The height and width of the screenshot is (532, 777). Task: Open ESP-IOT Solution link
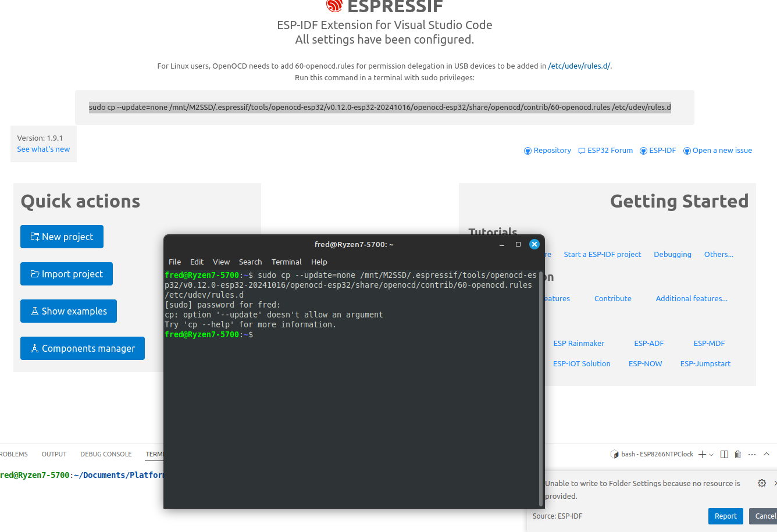click(582, 364)
